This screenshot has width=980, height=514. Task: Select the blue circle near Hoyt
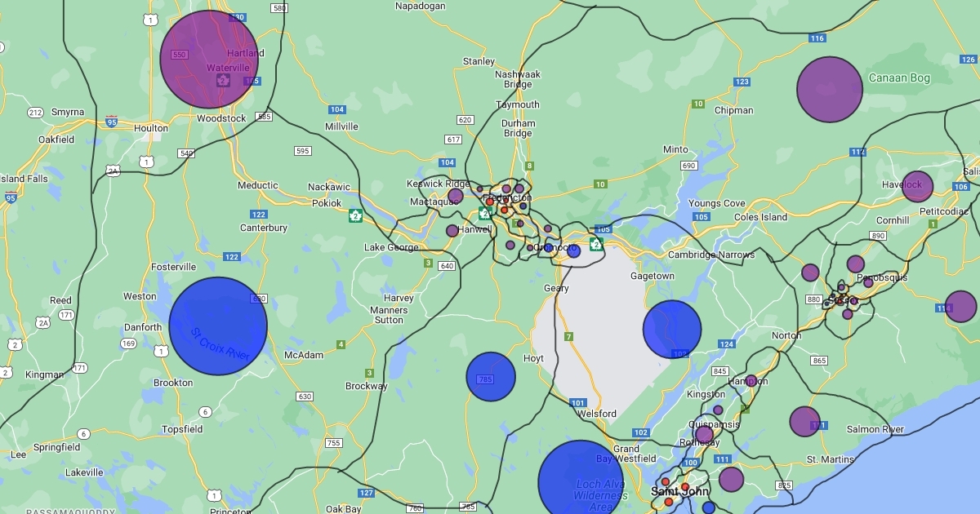click(x=491, y=377)
